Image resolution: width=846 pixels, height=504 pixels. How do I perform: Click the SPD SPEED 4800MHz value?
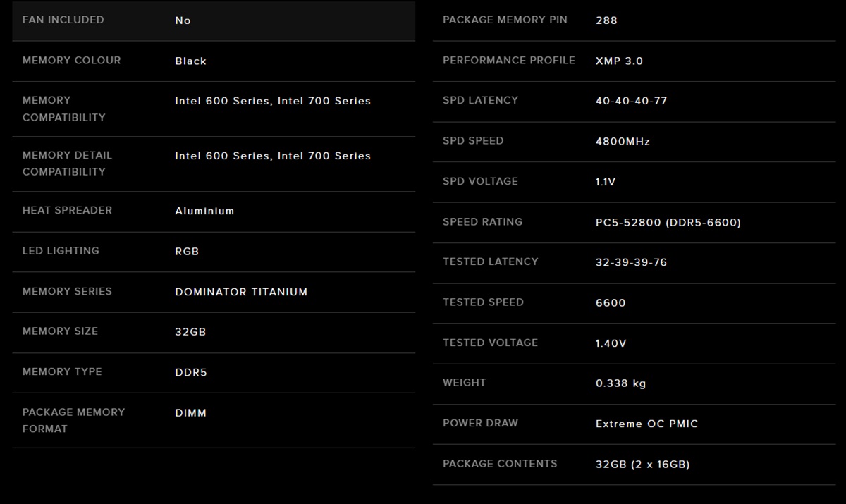pyautogui.click(x=623, y=142)
